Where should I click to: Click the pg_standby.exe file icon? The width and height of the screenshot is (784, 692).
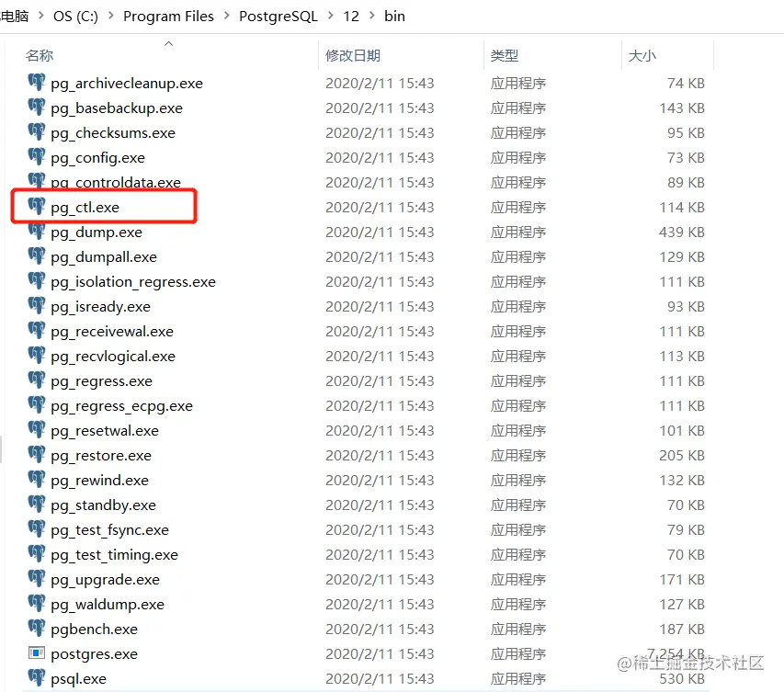[37, 504]
